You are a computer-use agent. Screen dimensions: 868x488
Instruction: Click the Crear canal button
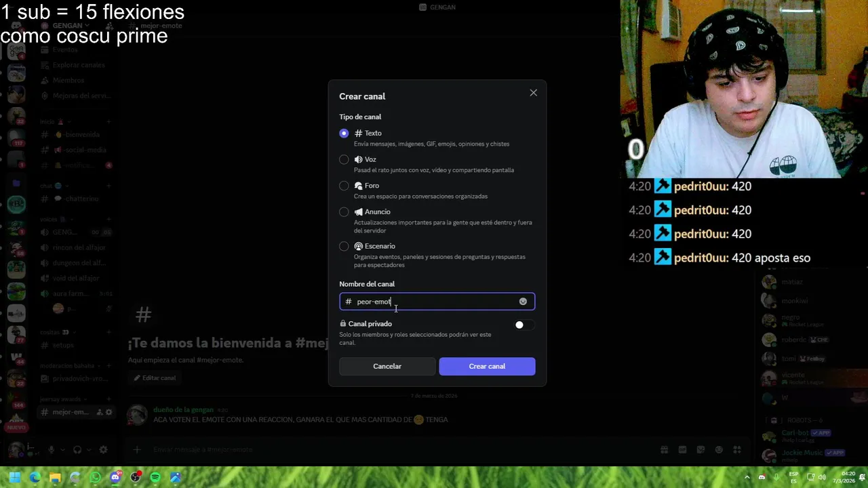[487, 367]
